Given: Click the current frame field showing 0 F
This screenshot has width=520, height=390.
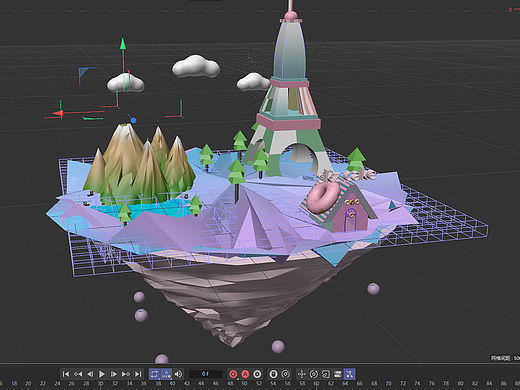Looking at the screenshot, I should [206, 374].
